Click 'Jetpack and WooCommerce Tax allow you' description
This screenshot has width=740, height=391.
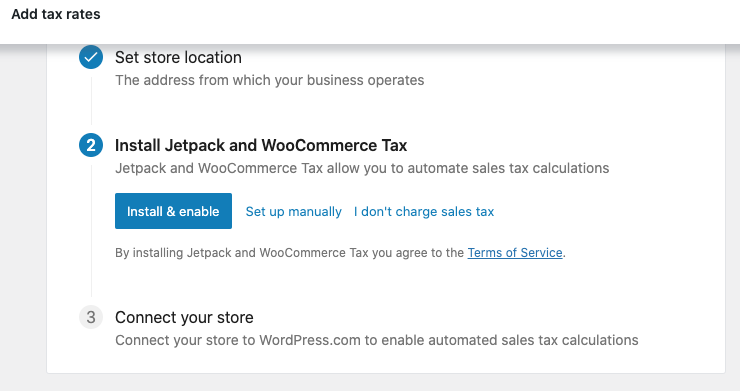[362, 168]
